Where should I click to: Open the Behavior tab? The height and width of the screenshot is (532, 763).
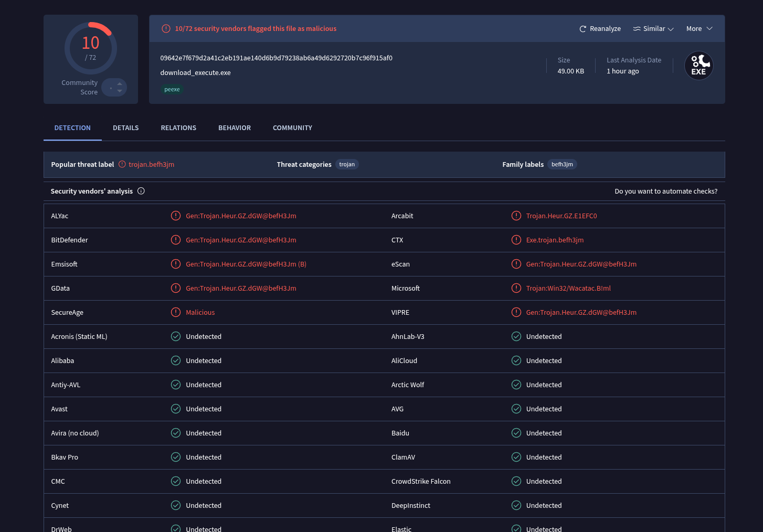(x=235, y=128)
